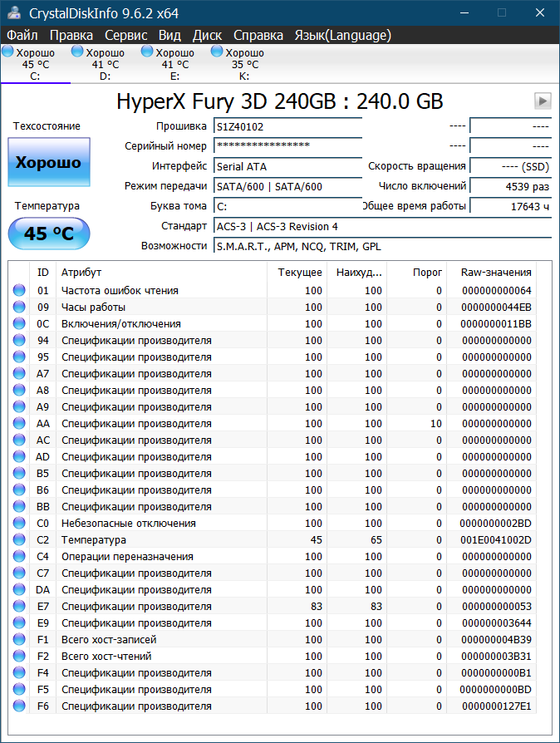560x743 pixels.
Task: Click status orb of attribute A7 row
Action: point(19,373)
